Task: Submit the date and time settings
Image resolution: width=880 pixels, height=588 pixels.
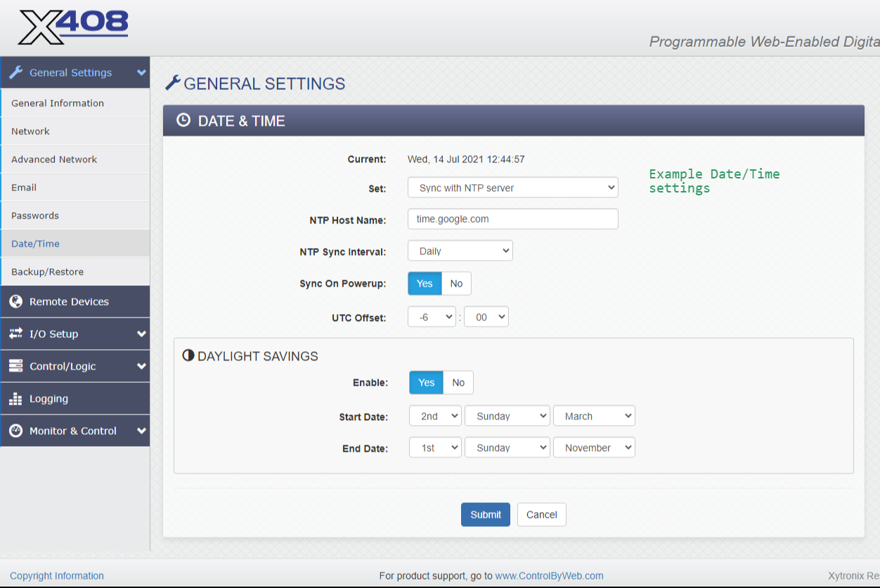Action: [485, 514]
